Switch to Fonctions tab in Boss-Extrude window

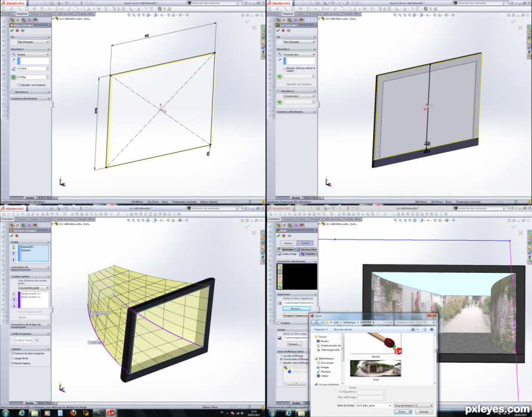pyautogui.click(x=8, y=14)
